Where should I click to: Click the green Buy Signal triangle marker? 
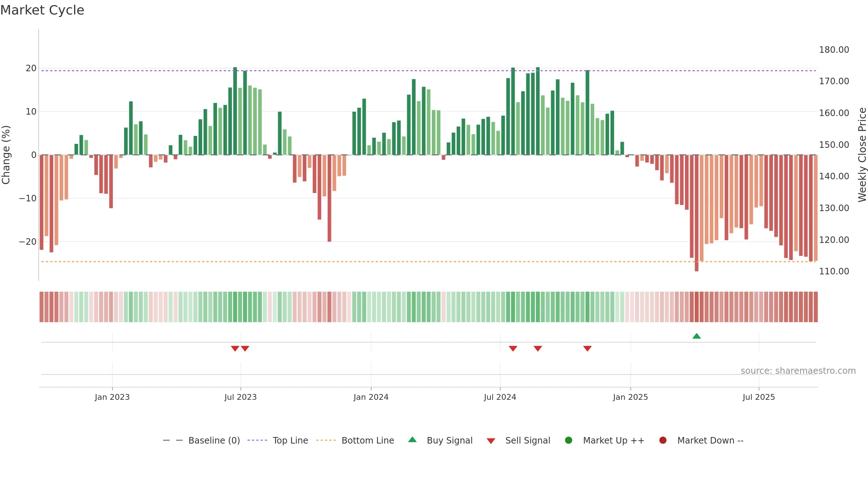(697, 336)
